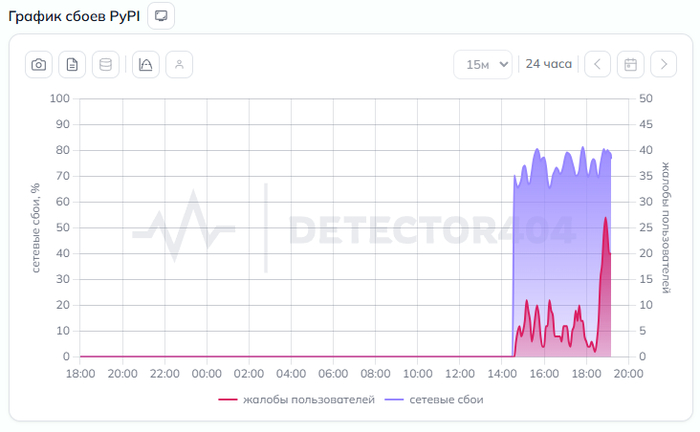Click the 16:00 x-axis label
Screen dimensions: 700x432
click(x=544, y=374)
